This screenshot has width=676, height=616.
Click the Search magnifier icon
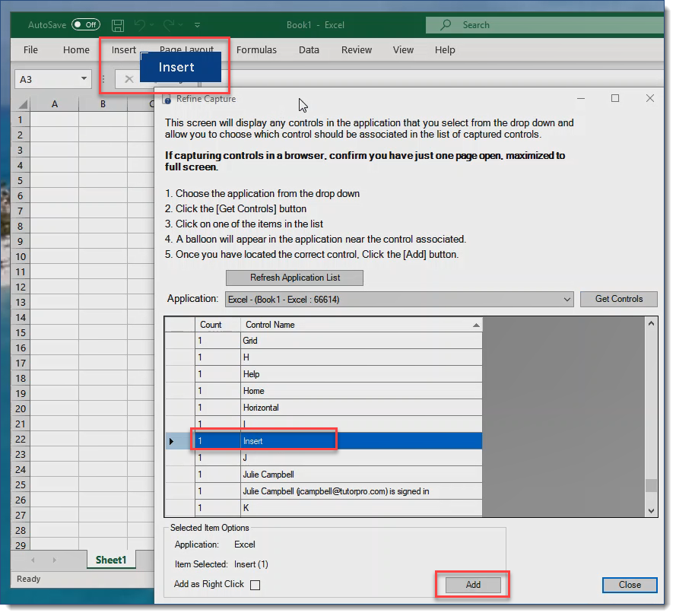[446, 24]
